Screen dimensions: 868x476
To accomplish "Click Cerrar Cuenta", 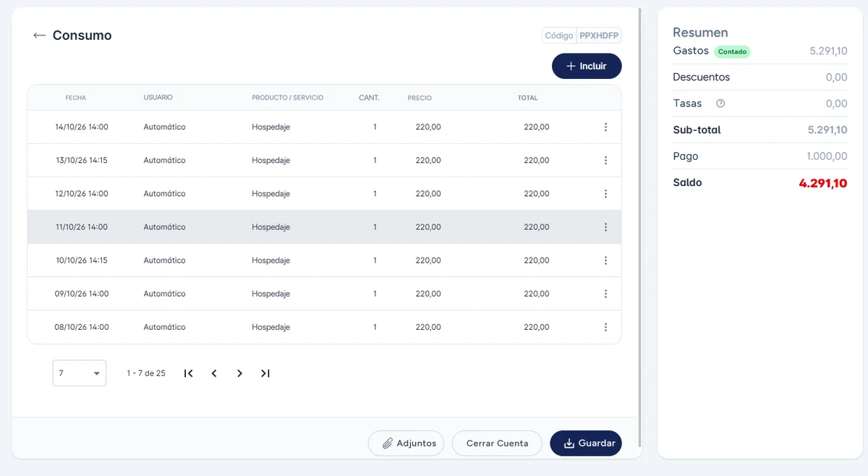I will [497, 443].
